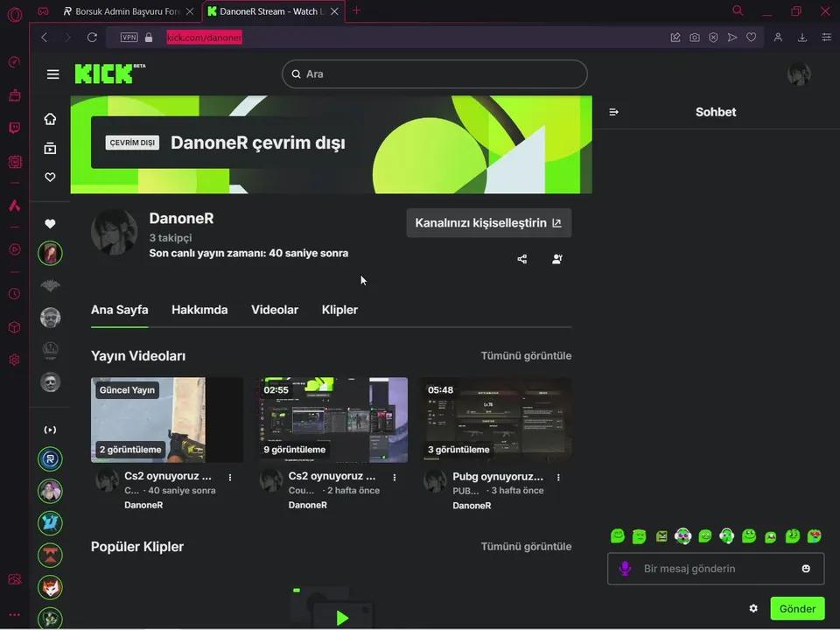Open the 05:48 Pubg video thumbnail
Image resolution: width=840 pixels, height=630 pixels.
pos(495,420)
